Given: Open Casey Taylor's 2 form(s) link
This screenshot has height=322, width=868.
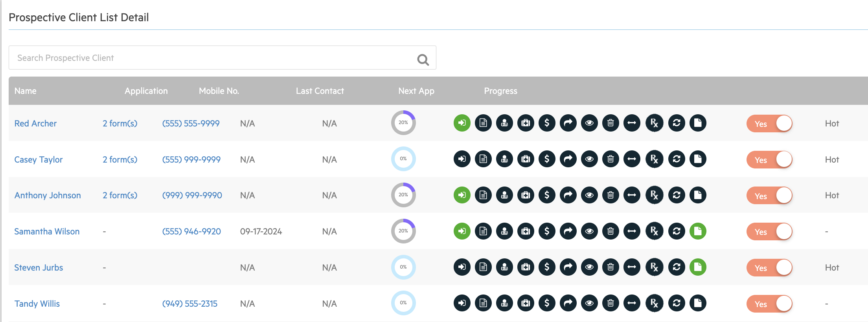Looking at the screenshot, I should pos(120,159).
